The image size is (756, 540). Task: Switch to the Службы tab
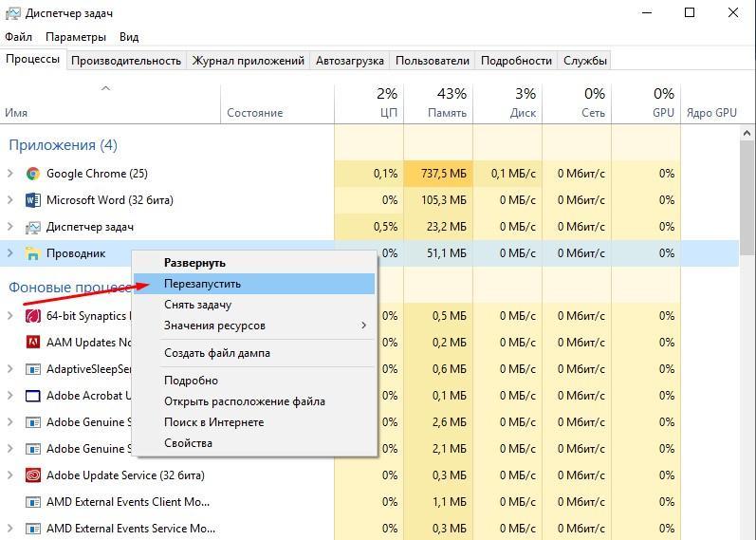(x=585, y=61)
